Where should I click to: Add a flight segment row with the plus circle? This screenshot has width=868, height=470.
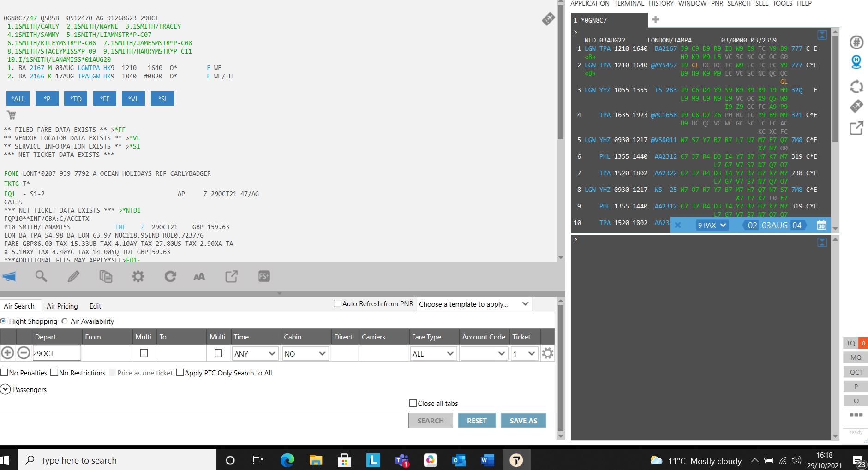[7, 353]
